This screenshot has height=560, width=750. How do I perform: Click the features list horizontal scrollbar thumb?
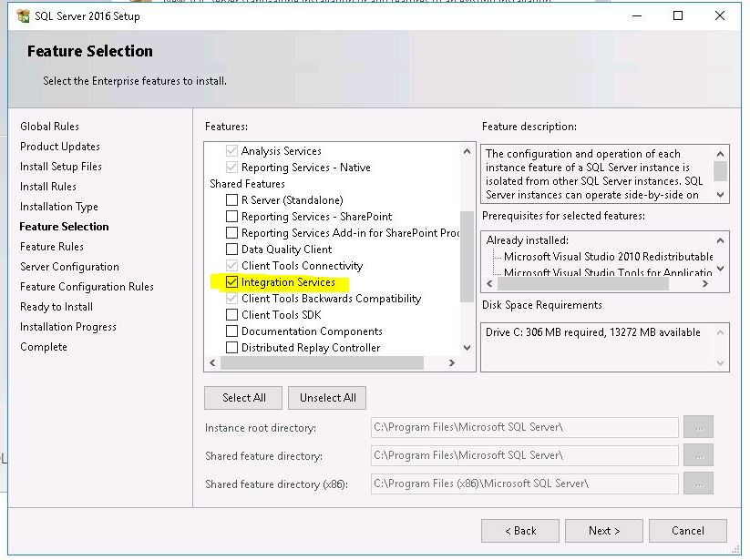pos(322,363)
